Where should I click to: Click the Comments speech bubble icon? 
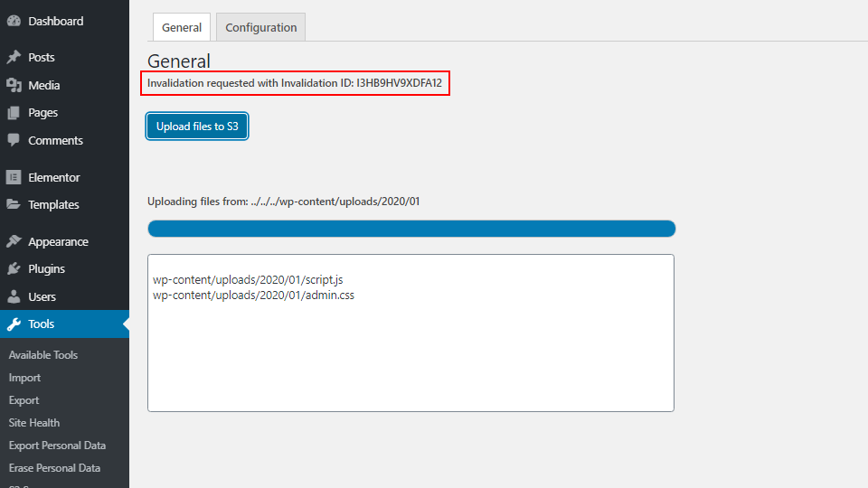(x=14, y=140)
